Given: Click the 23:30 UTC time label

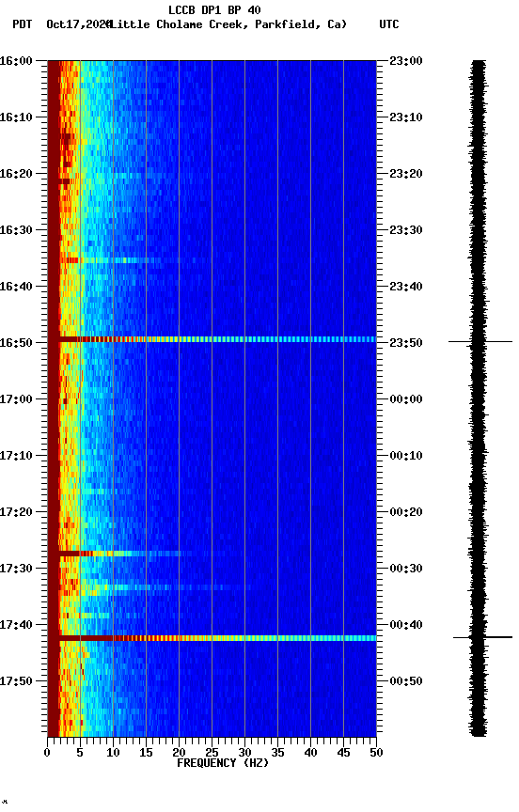Looking at the screenshot, I should [x=406, y=230].
